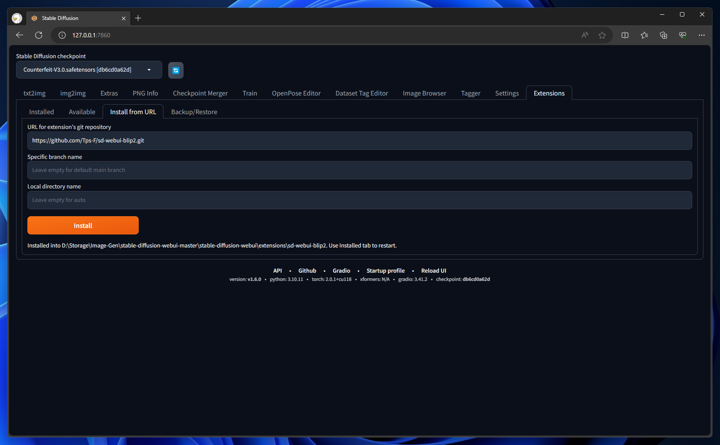Open the Checkpoint Merger tab
This screenshot has height=445, width=720.
coord(200,93)
